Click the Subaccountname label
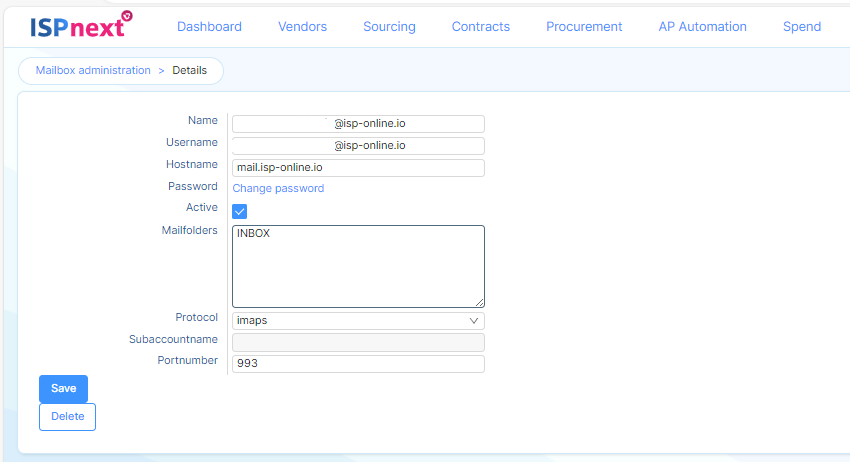Image resolution: width=850 pixels, height=462 pixels. [173, 339]
